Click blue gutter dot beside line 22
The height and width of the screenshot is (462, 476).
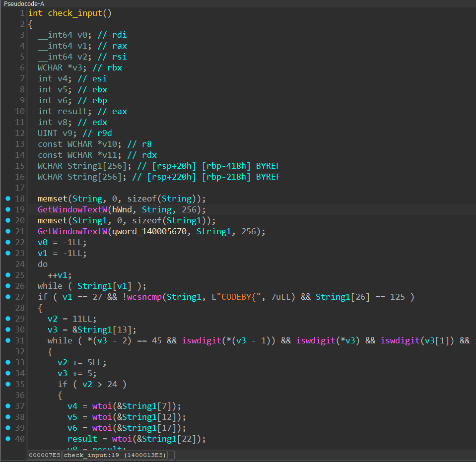pos(7,242)
